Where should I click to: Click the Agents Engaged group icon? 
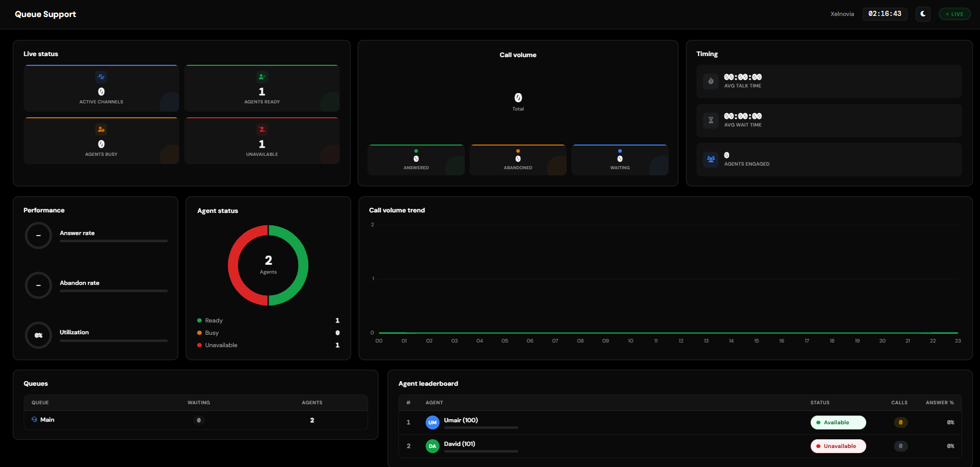(711, 159)
